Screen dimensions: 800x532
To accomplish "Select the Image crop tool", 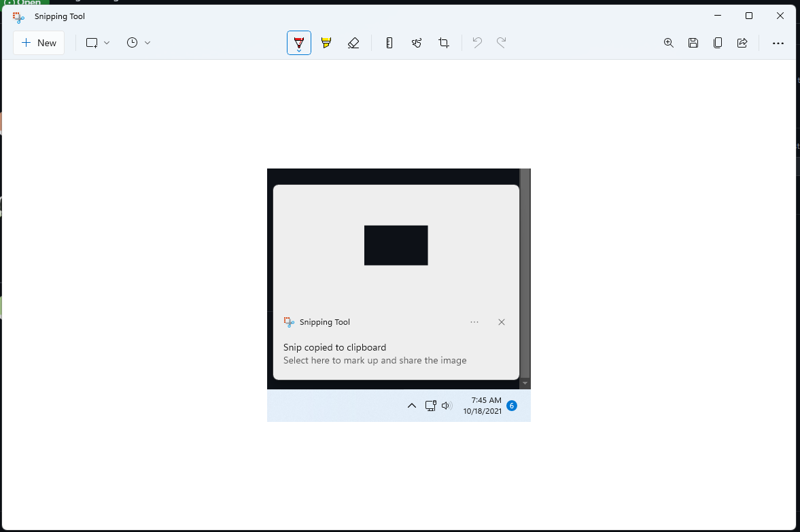I will click(x=444, y=43).
